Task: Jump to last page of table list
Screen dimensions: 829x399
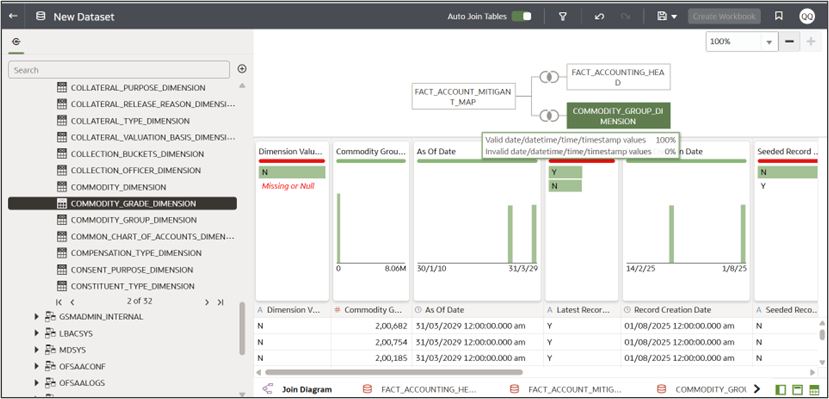Action: pos(220,302)
